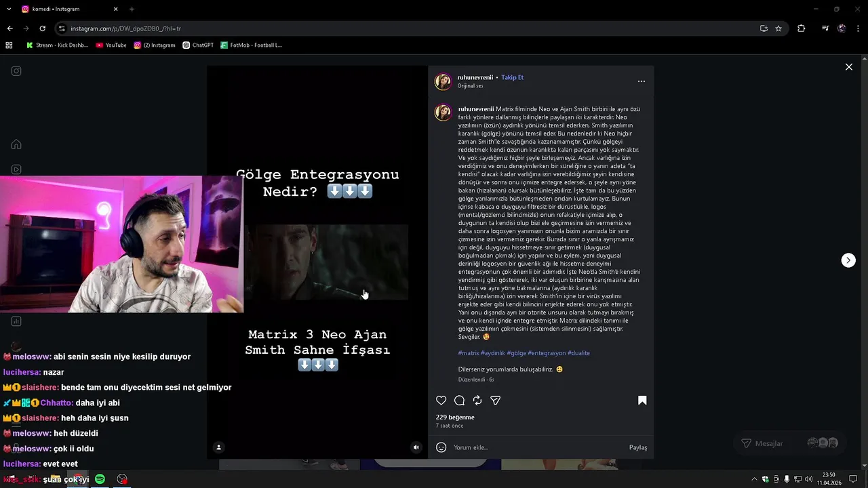The height and width of the screenshot is (488, 868).
Task: View the '229 beğenme' likes list
Action: click(x=455, y=418)
